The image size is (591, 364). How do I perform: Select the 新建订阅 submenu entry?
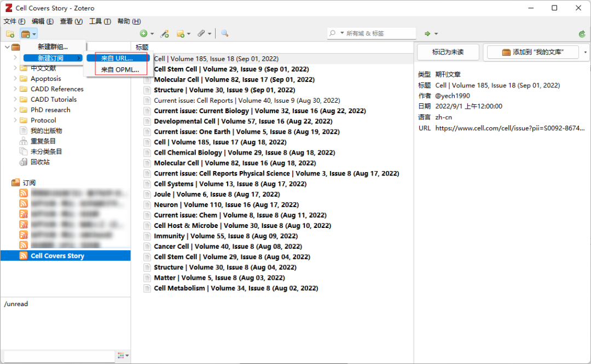click(x=53, y=58)
